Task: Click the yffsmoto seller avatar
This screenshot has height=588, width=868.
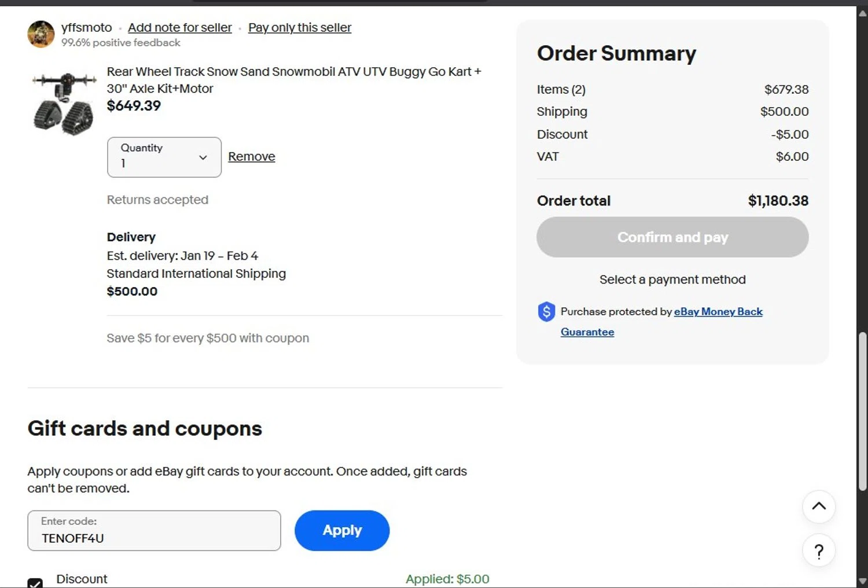Action: pyautogui.click(x=41, y=34)
